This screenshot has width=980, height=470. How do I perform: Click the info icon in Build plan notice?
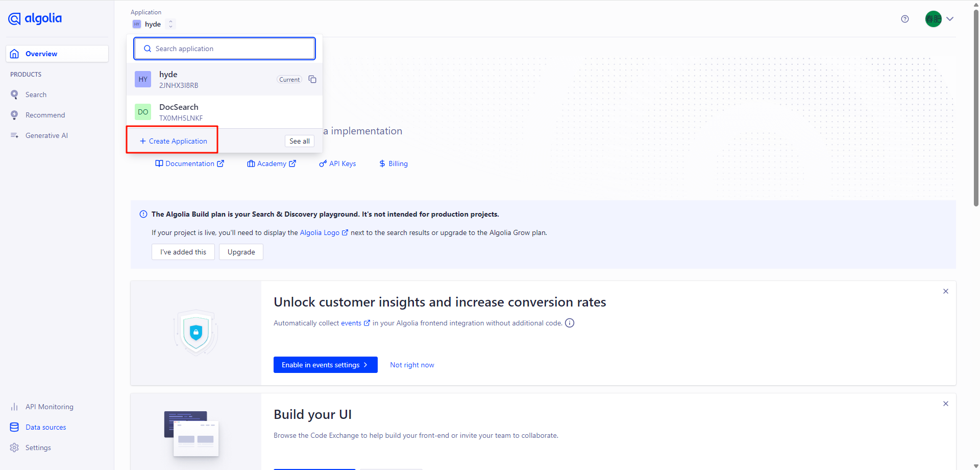click(x=143, y=214)
